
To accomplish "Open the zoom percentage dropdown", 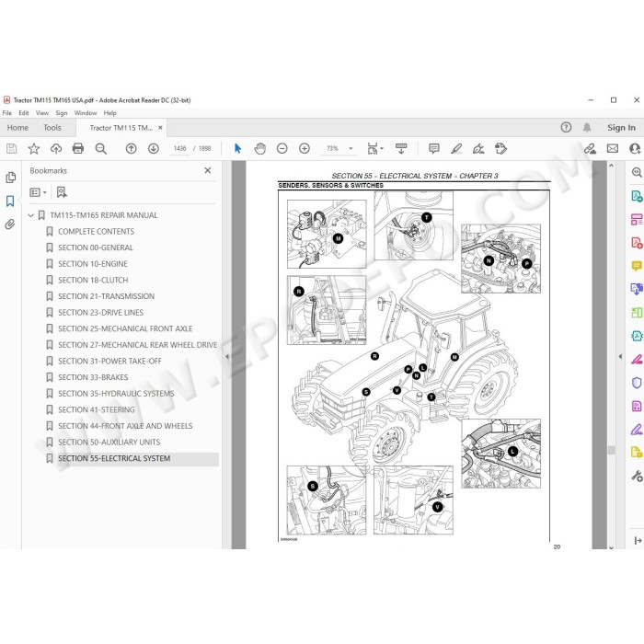I will click(351, 149).
